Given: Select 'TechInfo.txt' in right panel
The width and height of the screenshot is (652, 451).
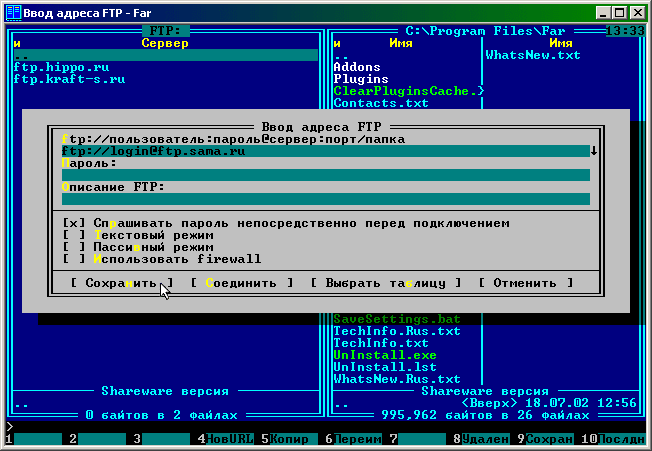Looking at the screenshot, I should click(x=381, y=343).
